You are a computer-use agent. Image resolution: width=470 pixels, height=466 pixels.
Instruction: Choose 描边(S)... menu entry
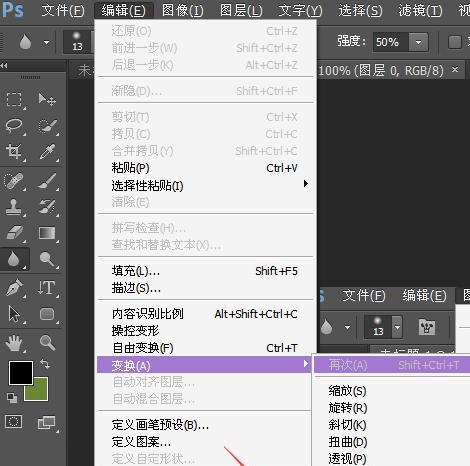pos(205,288)
